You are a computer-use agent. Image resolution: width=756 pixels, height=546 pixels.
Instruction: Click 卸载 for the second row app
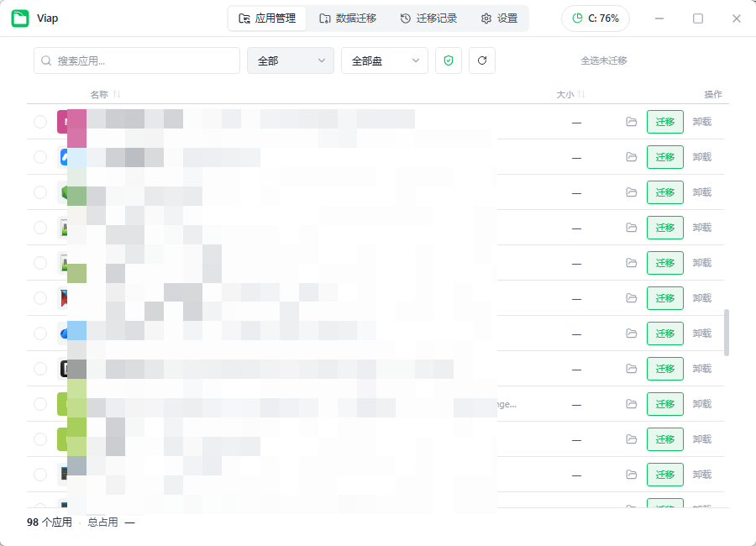(x=702, y=157)
